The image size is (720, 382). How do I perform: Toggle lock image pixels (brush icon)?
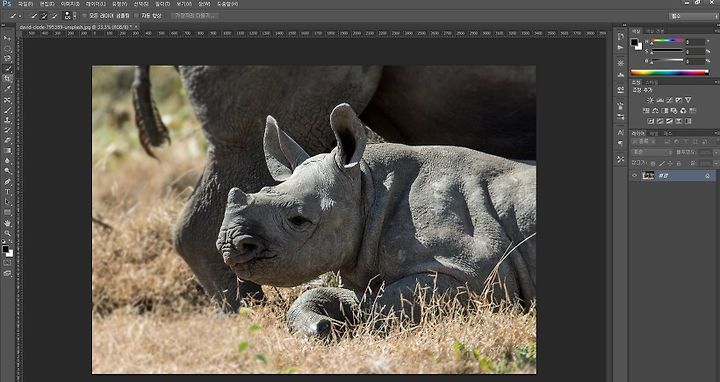click(662, 163)
